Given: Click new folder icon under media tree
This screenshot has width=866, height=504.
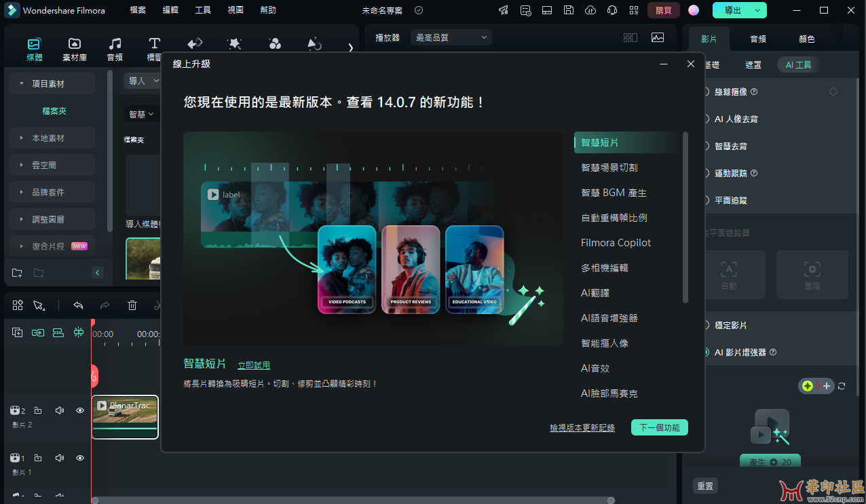Looking at the screenshot, I should (18, 273).
